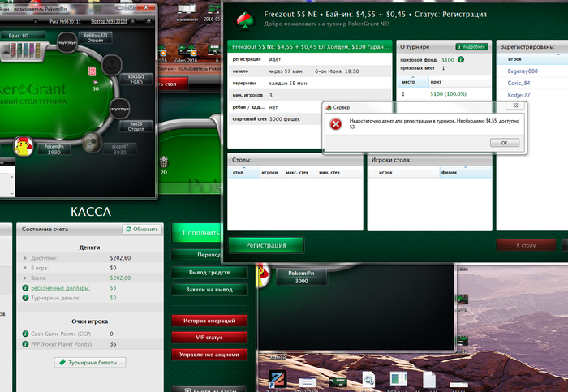Sort table players by игрок column header

[403, 172]
